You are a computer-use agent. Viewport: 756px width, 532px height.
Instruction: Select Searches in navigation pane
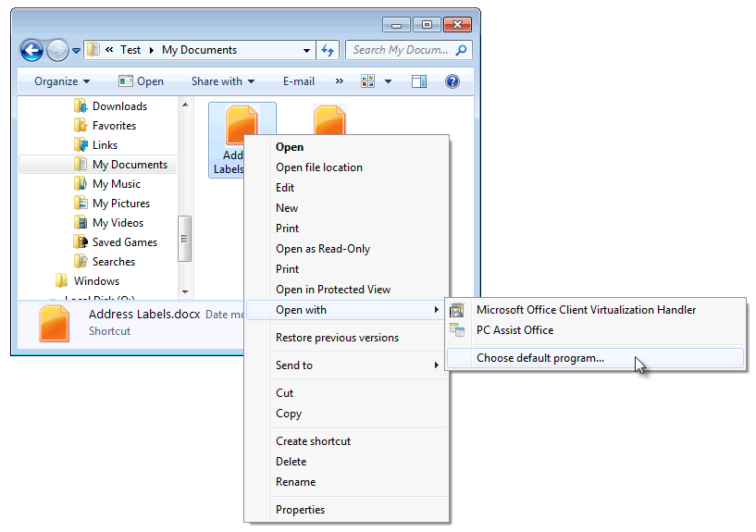(x=113, y=261)
